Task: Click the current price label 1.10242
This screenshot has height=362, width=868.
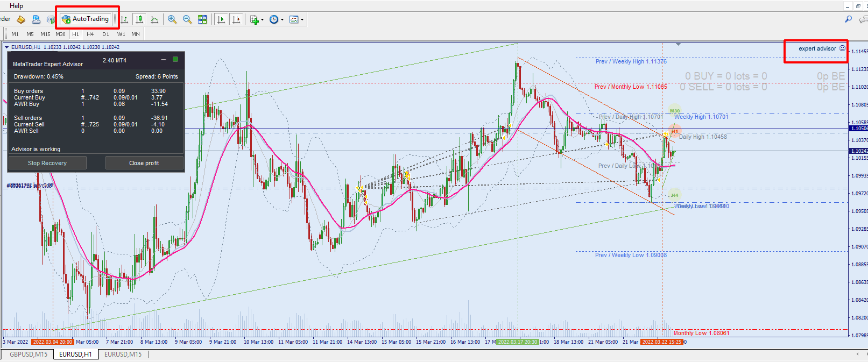Action: click(859, 151)
